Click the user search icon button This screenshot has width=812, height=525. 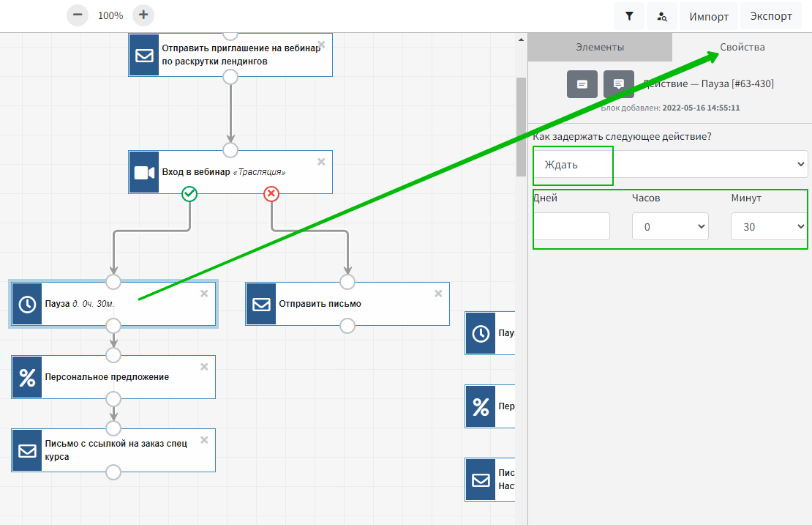pyautogui.click(x=662, y=16)
